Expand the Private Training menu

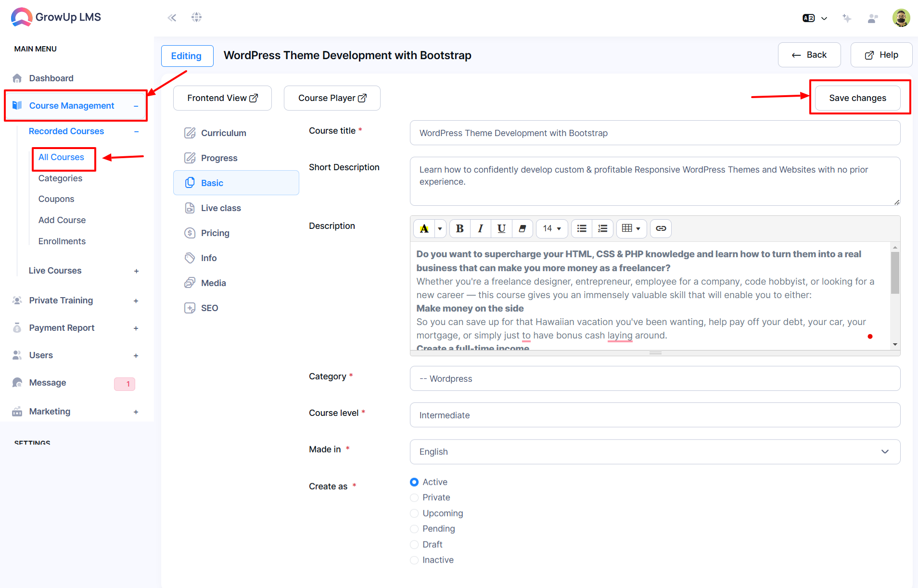pyautogui.click(x=136, y=301)
